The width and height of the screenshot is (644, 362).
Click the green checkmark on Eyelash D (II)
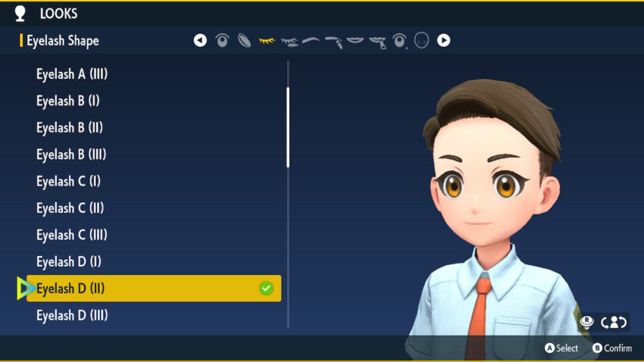pos(266,288)
